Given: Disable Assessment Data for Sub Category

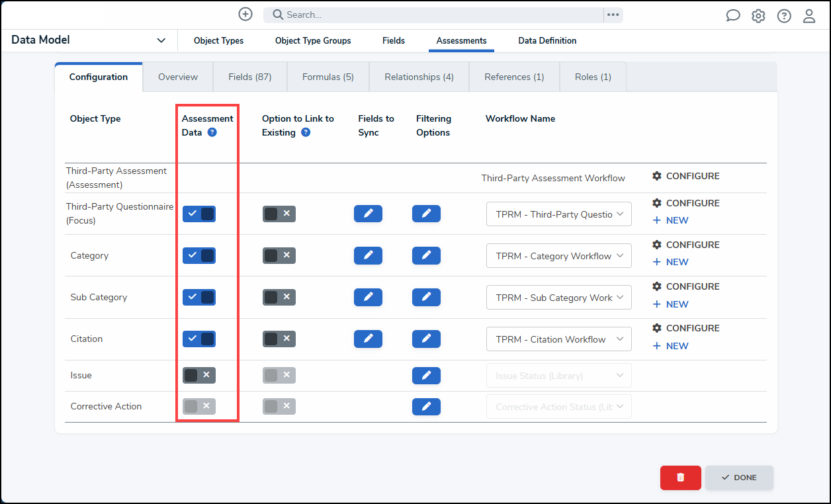Looking at the screenshot, I should coord(199,297).
